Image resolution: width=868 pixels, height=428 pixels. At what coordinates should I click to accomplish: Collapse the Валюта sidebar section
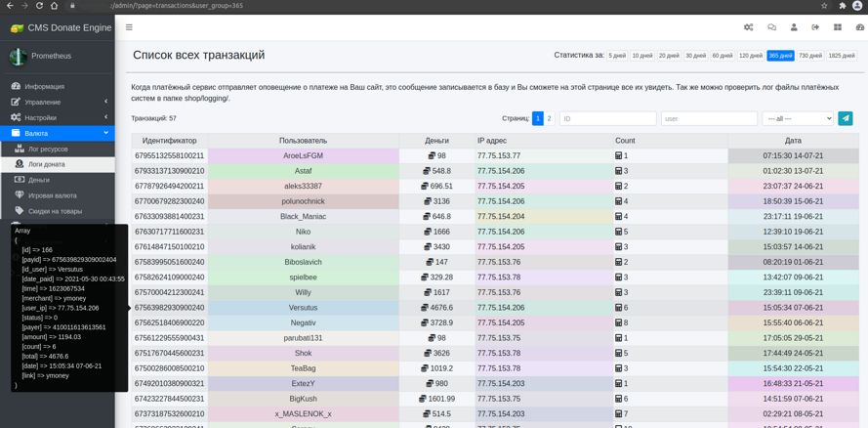[57, 133]
